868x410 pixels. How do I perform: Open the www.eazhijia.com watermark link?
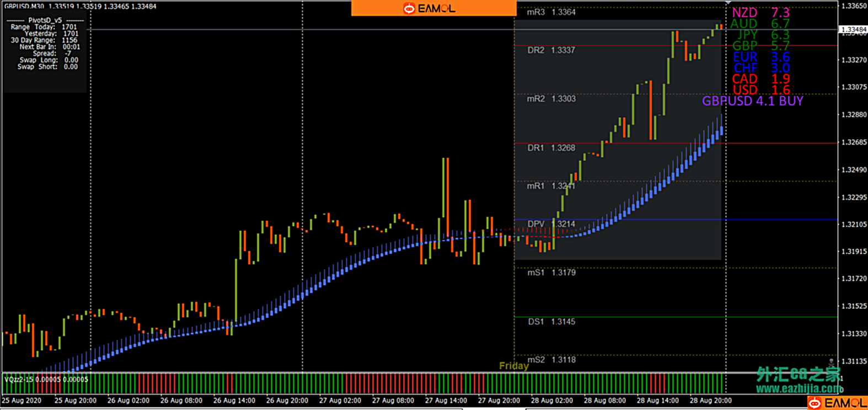tap(797, 389)
